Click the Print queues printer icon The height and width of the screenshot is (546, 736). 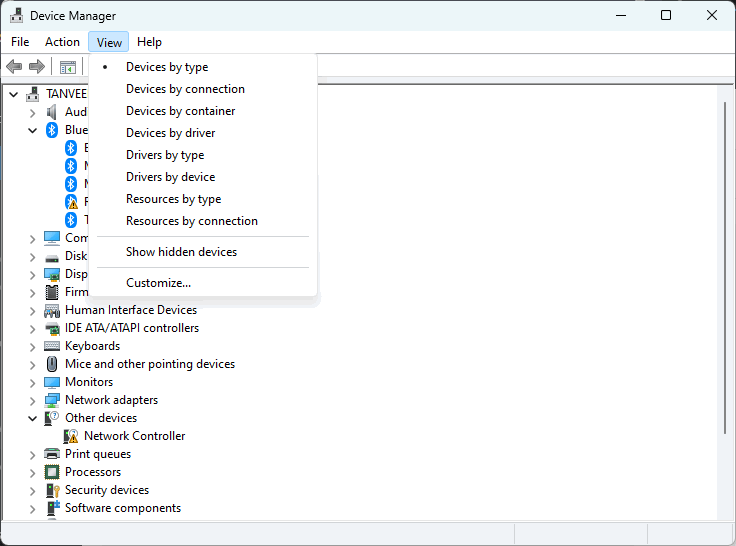click(x=52, y=454)
